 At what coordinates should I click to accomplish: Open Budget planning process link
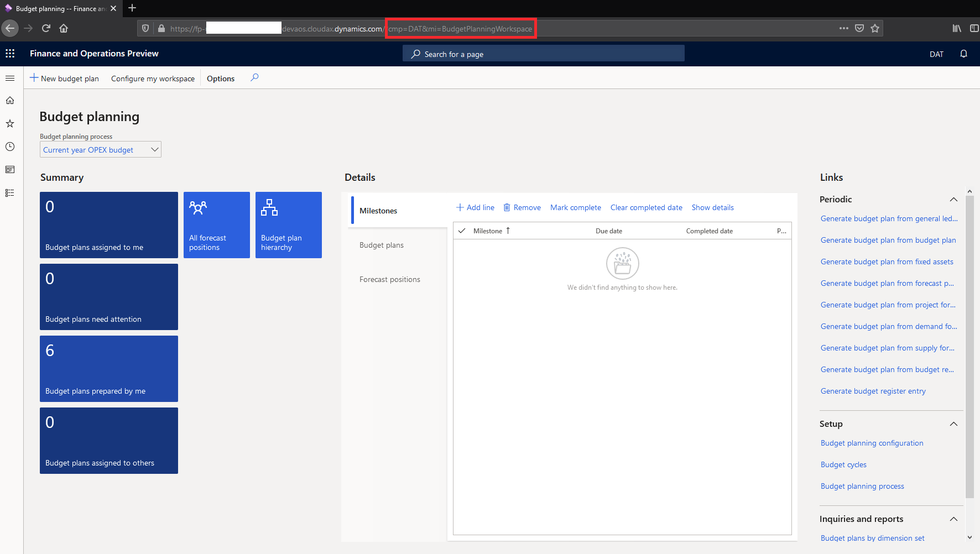click(862, 486)
